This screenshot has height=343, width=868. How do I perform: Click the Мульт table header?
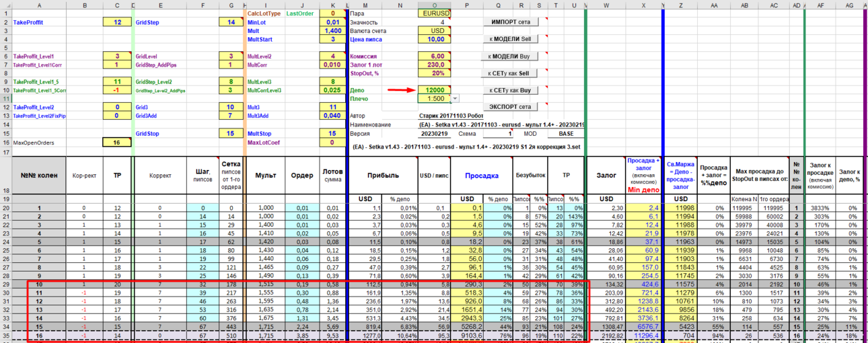tap(266, 175)
